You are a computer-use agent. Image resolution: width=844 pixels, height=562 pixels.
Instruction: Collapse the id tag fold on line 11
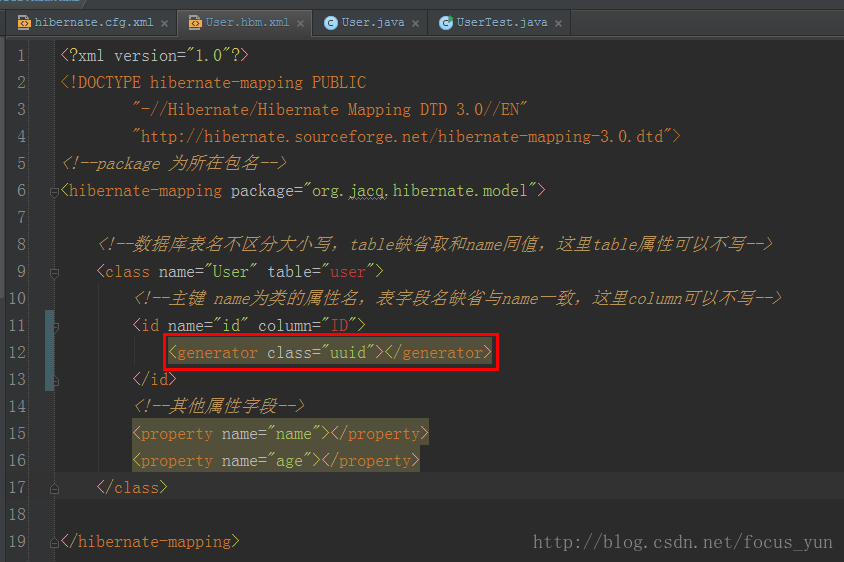[x=55, y=327]
